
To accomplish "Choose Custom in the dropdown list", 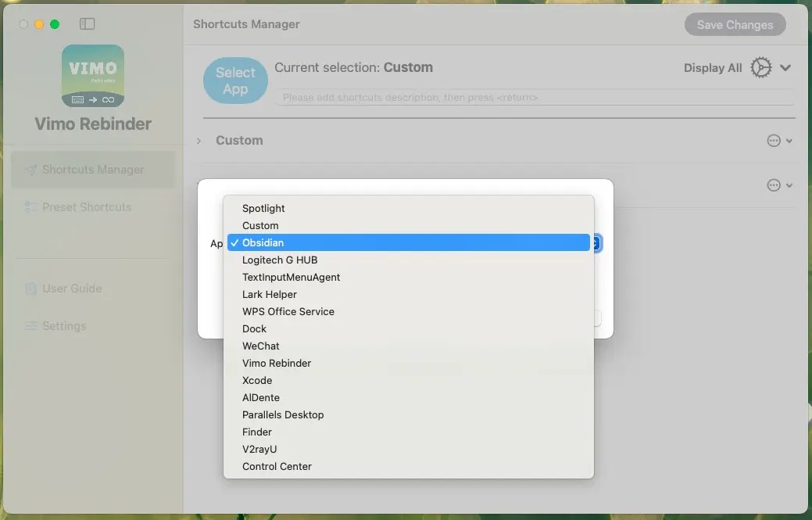I will pos(260,226).
